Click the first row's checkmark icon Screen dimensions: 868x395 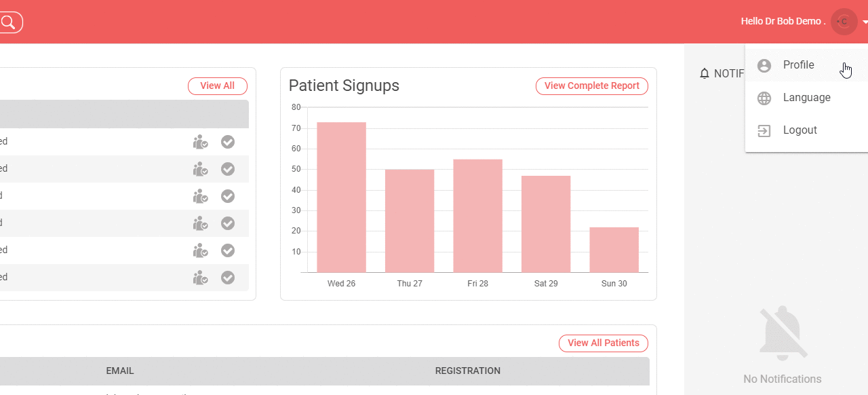[x=228, y=142]
